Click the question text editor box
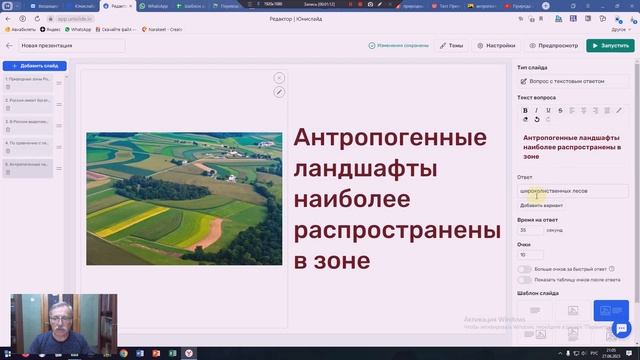The width and height of the screenshot is (640, 360). [573, 148]
